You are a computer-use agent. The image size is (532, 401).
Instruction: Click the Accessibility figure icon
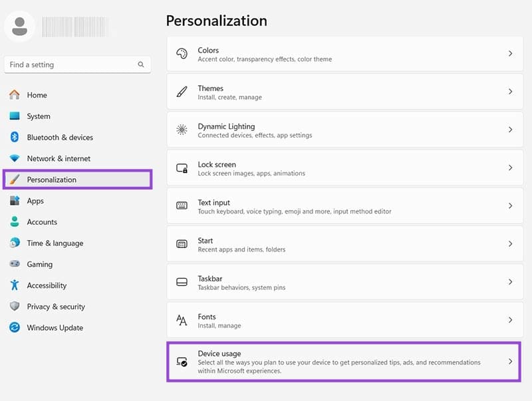(x=15, y=285)
